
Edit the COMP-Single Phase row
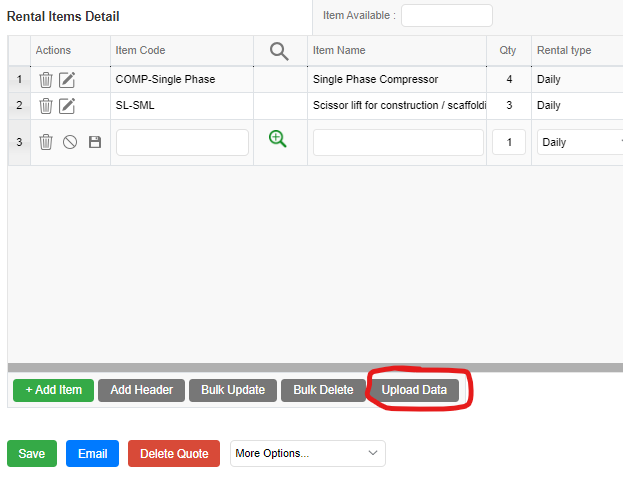click(67, 80)
